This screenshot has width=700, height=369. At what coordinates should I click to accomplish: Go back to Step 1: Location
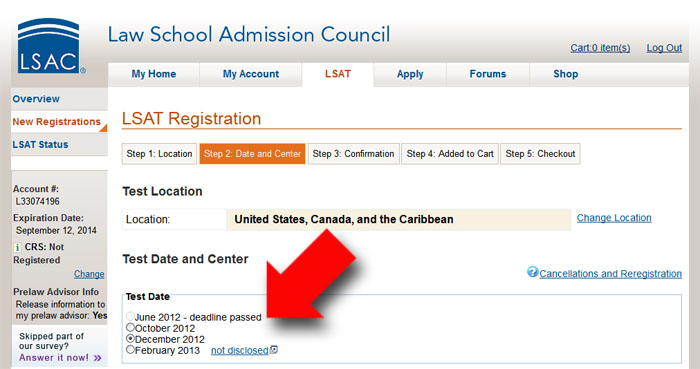159,154
